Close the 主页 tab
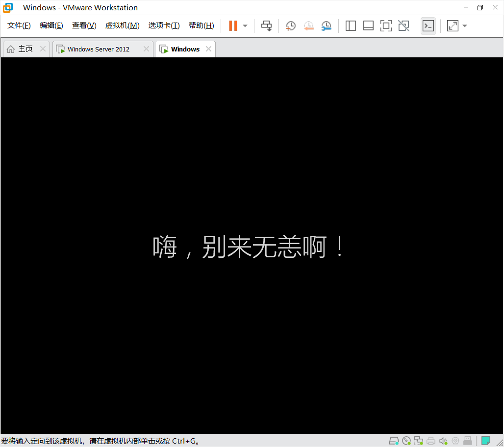 click(43, 49)
